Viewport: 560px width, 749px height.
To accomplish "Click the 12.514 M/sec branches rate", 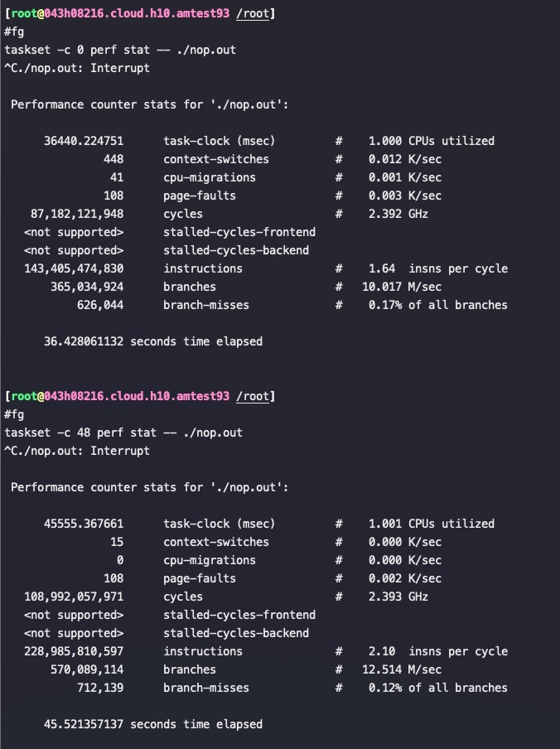I will (402, 669).
